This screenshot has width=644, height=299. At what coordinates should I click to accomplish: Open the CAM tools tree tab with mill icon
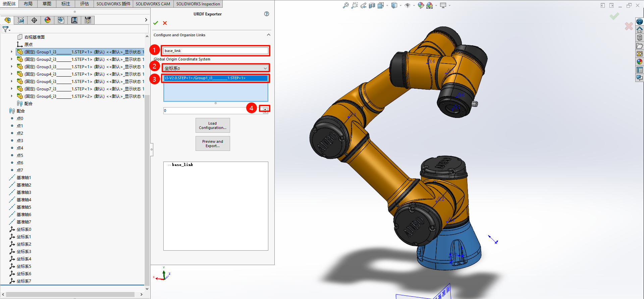pyautogui.click(x=88, y=20)
